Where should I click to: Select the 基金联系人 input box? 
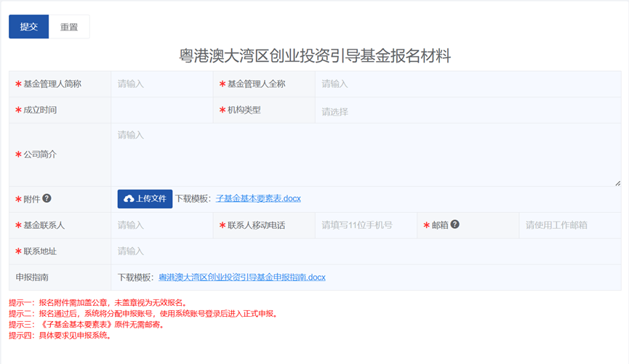(x=161, y=225)
